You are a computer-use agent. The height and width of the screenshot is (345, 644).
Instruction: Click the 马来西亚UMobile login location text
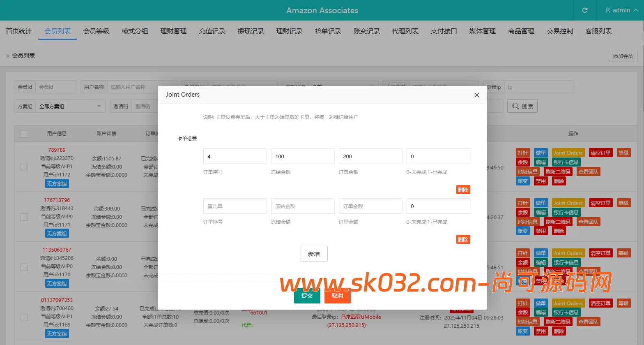[361, 317]
